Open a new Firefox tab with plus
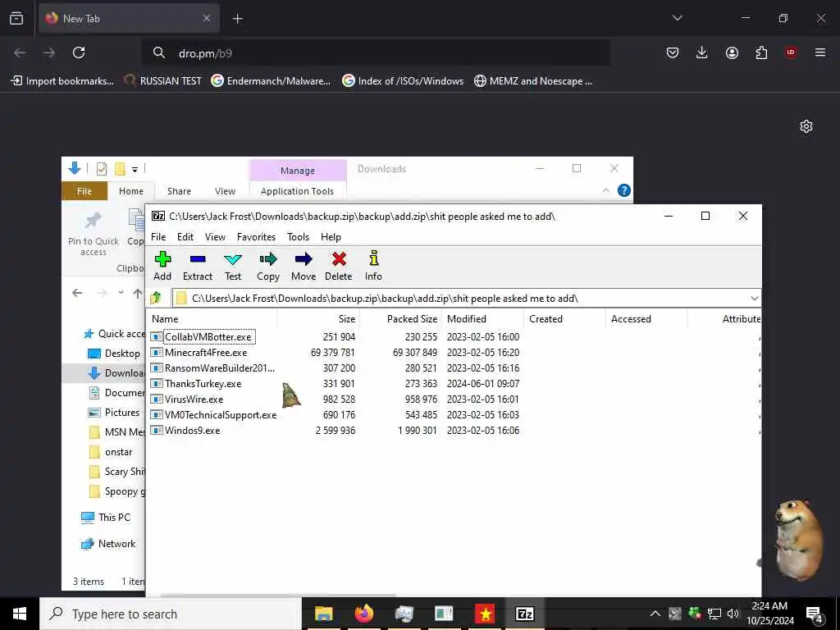Viewport: 840px width, 630px height. (237, 19)
